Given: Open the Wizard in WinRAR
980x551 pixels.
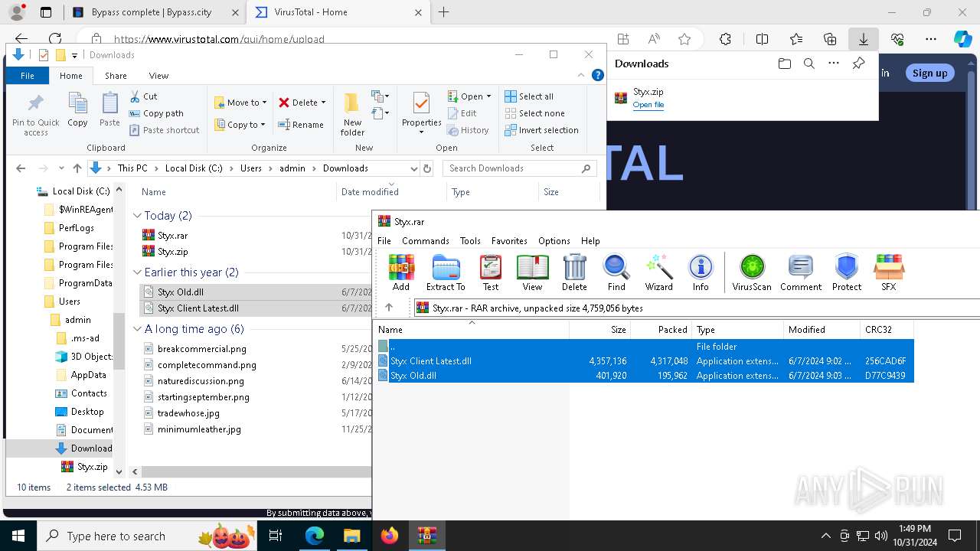Looking at the screenshot, I should 658,273.
